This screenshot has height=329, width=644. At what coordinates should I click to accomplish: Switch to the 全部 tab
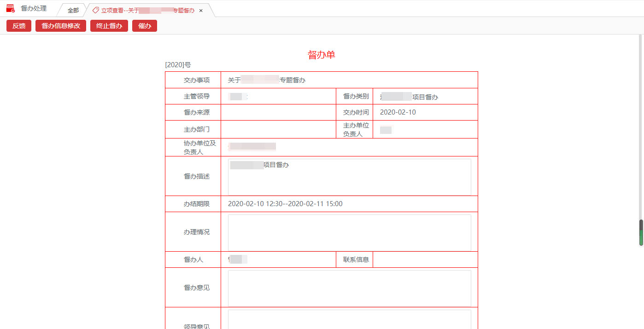point(72,9)
